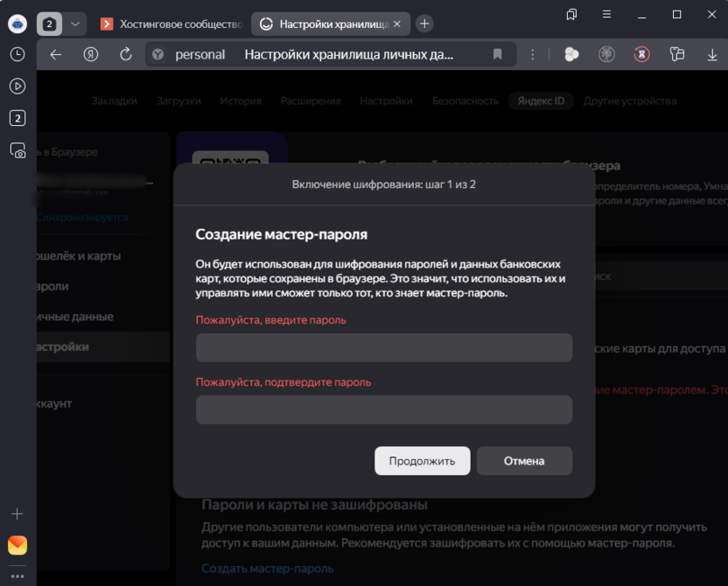Click the site protection icon in address bar
The width and height of the screenshot is (728, 586).
[157, 54]
